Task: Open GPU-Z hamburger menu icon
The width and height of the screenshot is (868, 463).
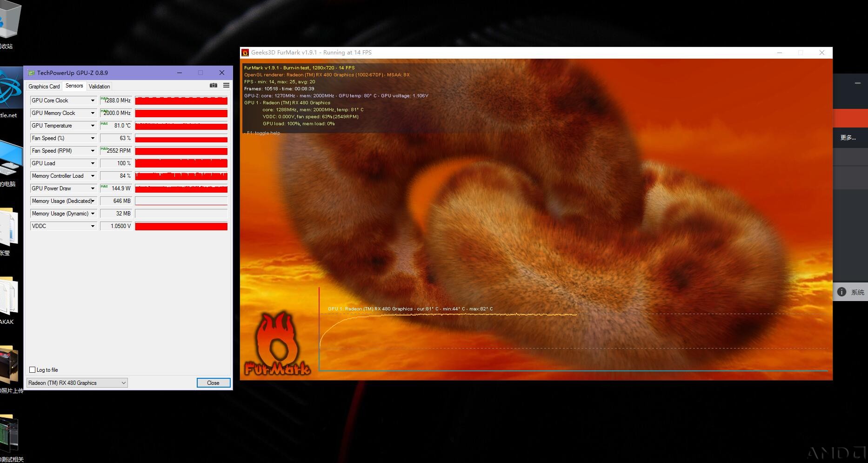Action: (227, 85)
